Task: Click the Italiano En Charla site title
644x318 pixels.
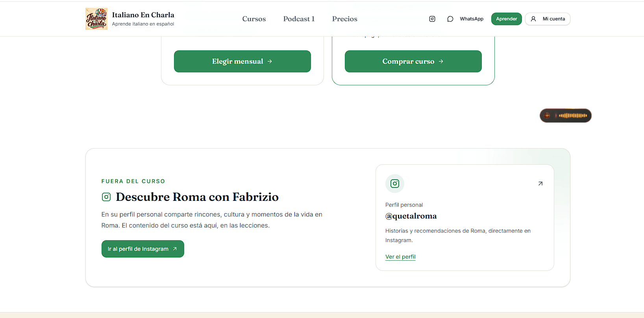Action: coord(143,15)
